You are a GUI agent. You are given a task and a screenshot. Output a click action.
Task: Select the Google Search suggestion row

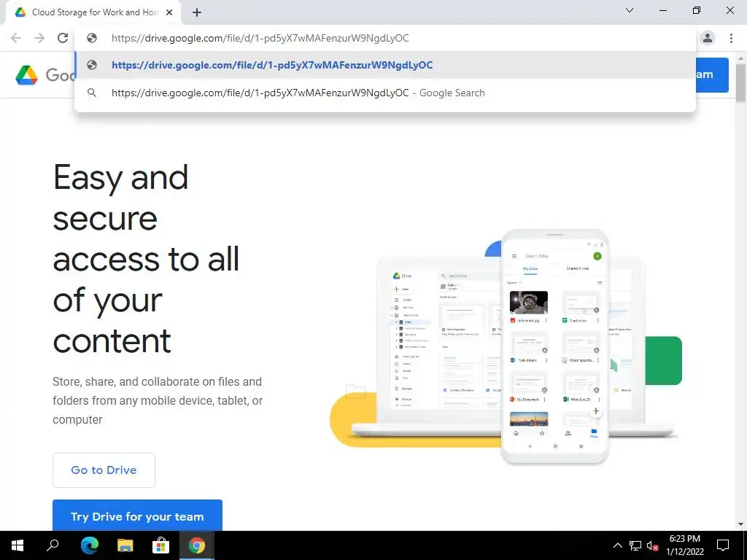coord(385,93)
